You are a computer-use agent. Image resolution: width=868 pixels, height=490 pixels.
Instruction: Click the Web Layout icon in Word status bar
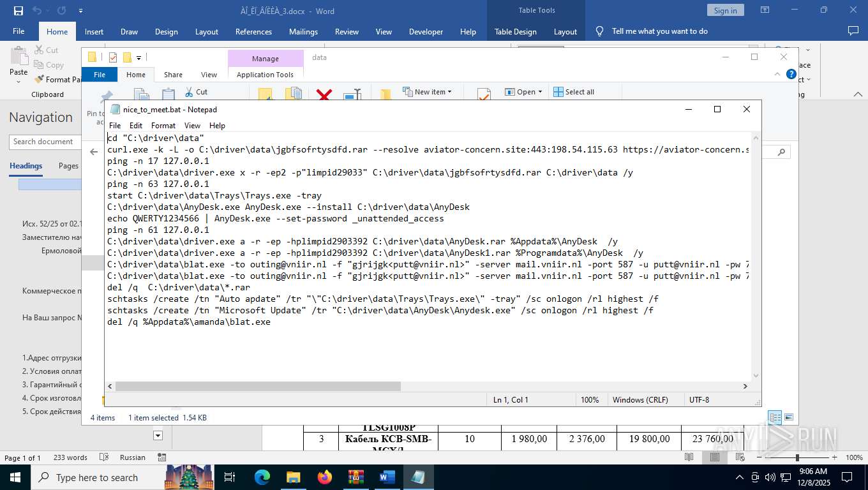click(740, 457)
